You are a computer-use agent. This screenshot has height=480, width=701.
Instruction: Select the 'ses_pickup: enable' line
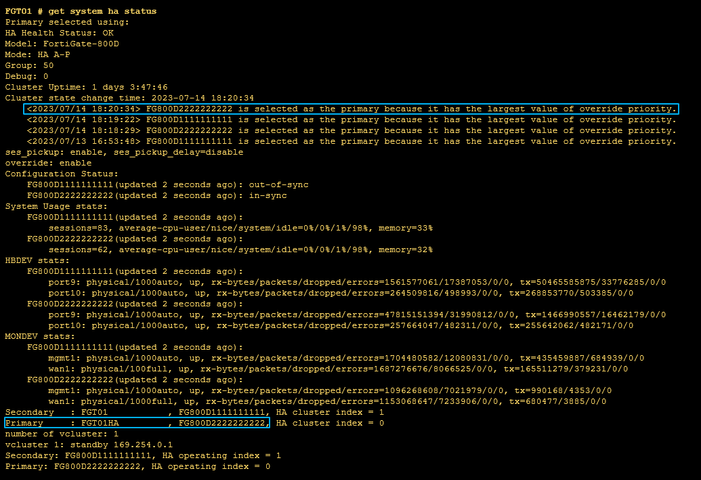pyautogui.click(x=124, y=152)
